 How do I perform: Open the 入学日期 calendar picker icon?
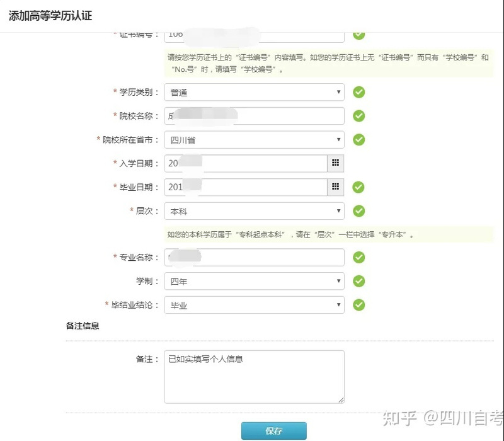[336, 163]
